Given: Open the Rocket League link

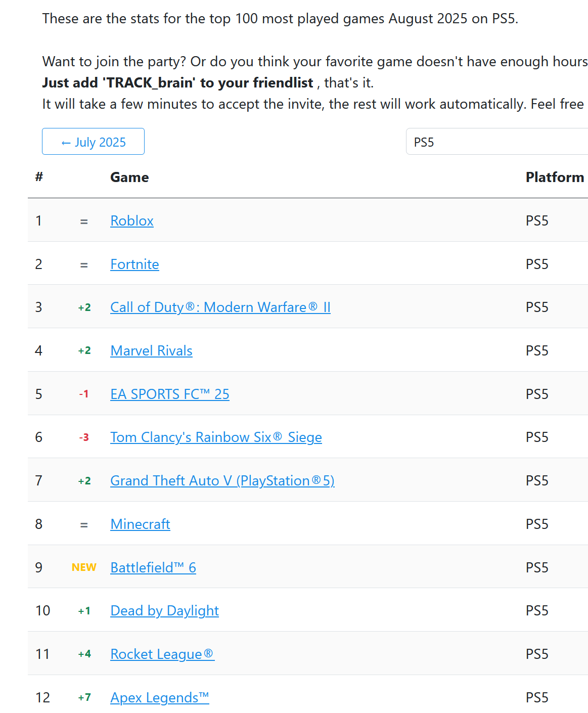Looking at the screenshot, I should [162, 654].
